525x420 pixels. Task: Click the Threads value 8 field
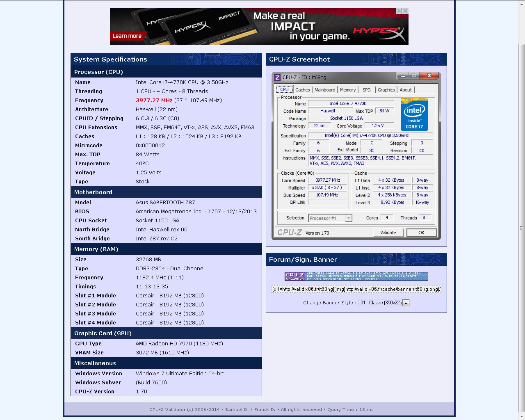pos(424,218)
